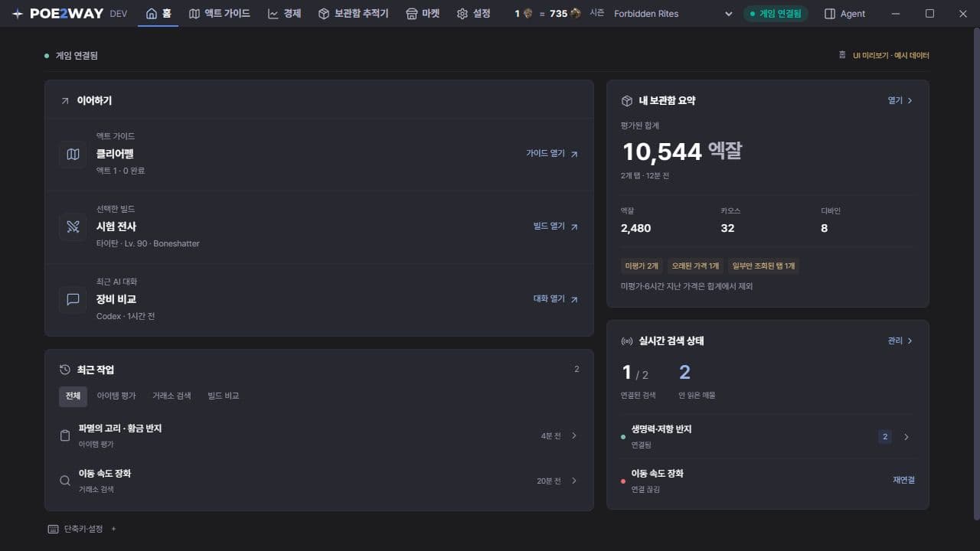Click the 내 보관함 요약 box icon
The width and height of the screenshot is (980, 551).
point(627,101)
